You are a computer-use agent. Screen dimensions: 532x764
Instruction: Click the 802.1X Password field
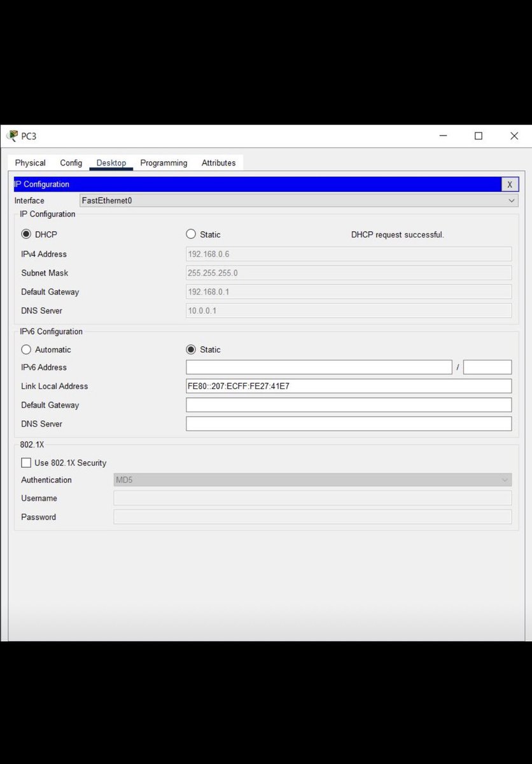click(x=312, y=517)
